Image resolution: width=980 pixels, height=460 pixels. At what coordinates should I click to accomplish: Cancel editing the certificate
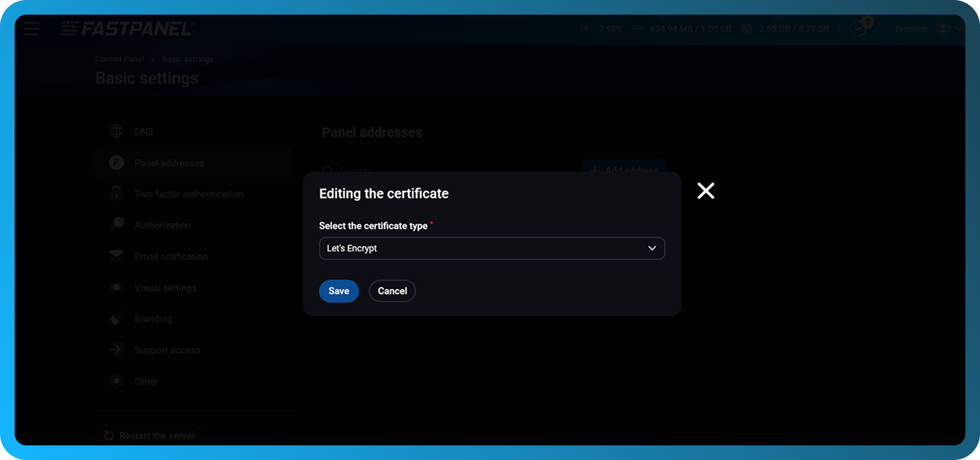point(392,290)
